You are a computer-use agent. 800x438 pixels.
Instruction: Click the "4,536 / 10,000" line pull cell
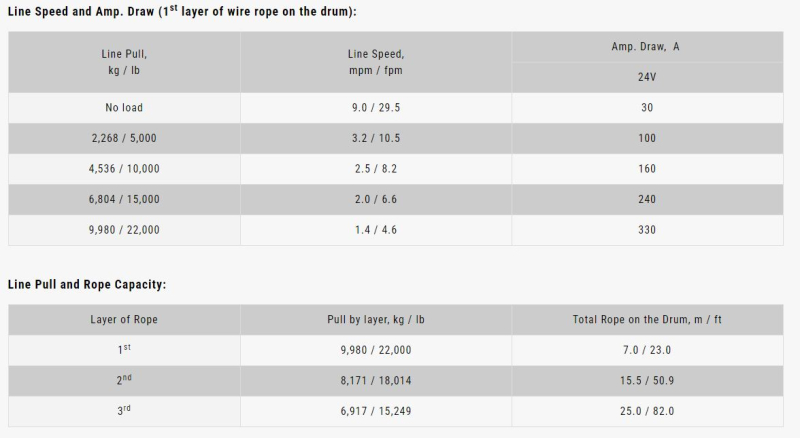point(123,169)
